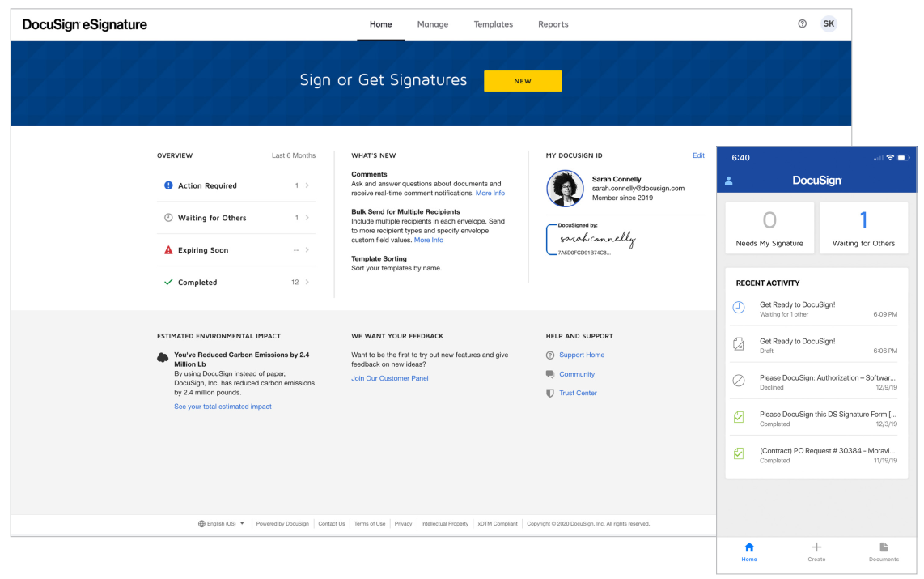Open the SK user avatar menu

[x=829, y=24]
